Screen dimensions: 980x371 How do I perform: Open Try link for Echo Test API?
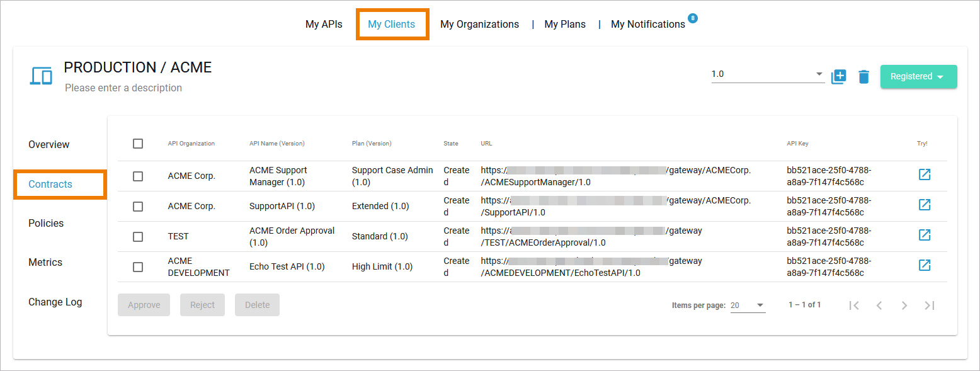tap(924, 265)
